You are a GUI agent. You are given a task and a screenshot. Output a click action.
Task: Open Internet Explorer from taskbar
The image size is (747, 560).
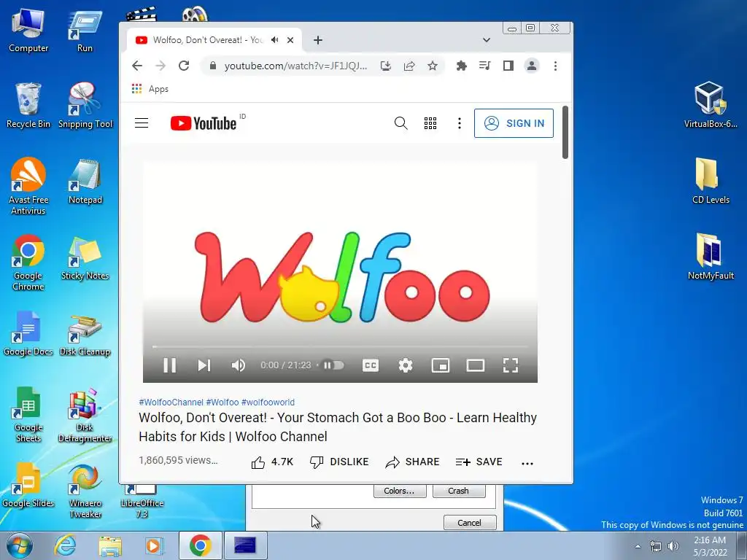[65, 545]
